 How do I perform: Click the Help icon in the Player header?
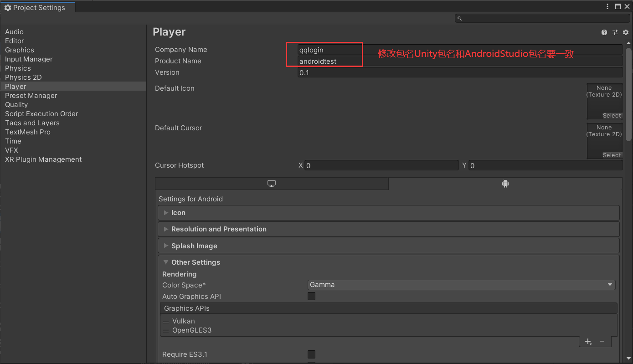[x=604, y=32]
